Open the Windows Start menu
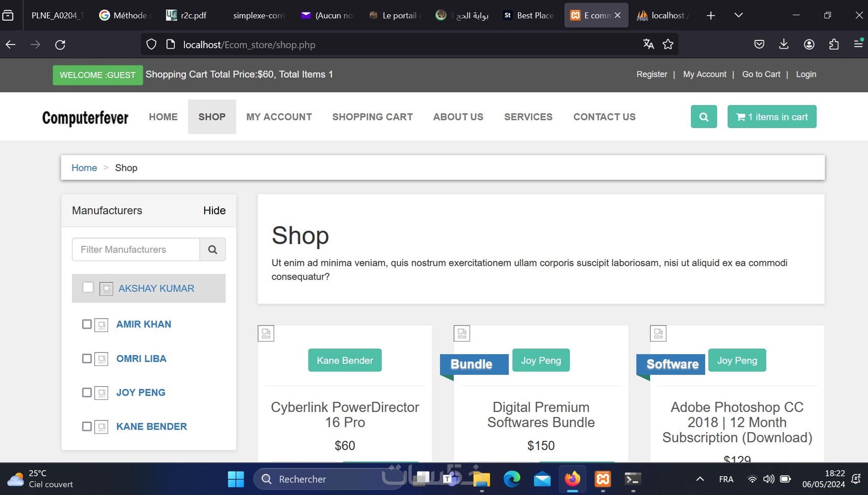The width and height of the screenshot is (868, 495). coord(235,479)
